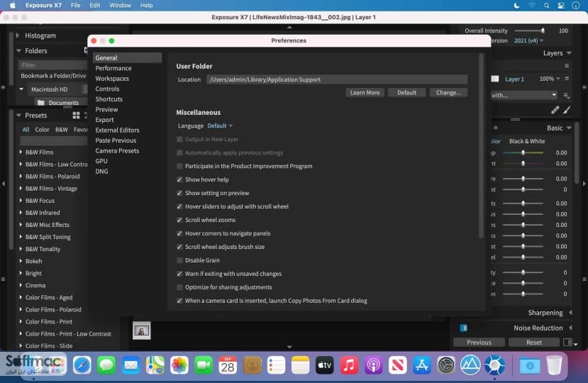
Task: Click the Learn More button
Action: click(x=365, y=93)
